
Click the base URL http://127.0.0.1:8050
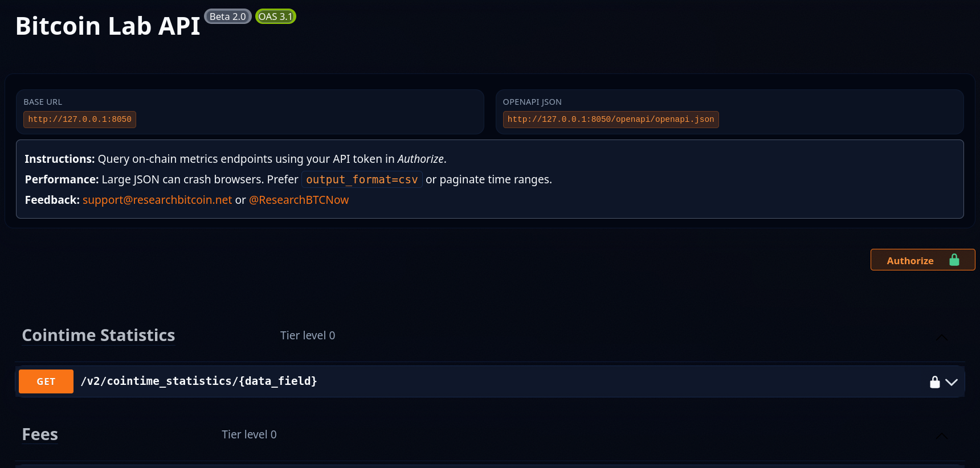click(x=80, y=120)
